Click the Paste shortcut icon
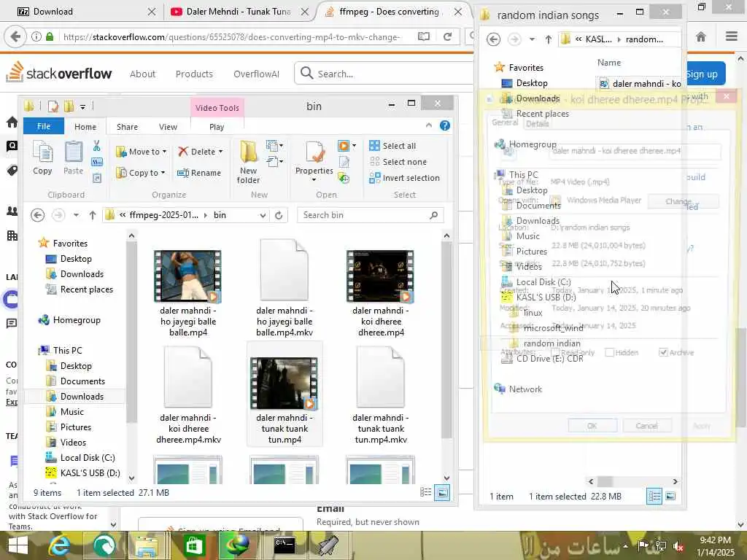The width and height of the screenshot is (747, 560). coord(97,178)
